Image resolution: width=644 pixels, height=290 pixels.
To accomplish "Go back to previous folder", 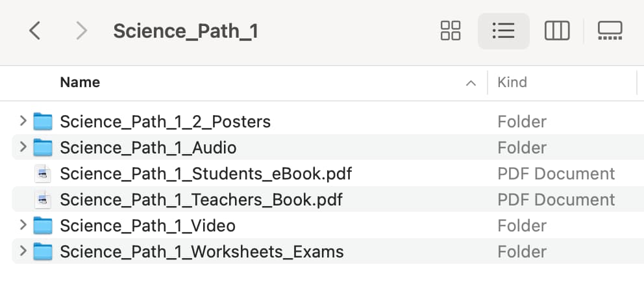I will tap(35, 31).
